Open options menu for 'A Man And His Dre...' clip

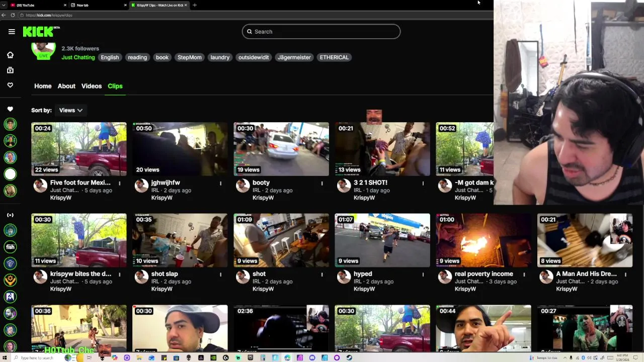625,275
